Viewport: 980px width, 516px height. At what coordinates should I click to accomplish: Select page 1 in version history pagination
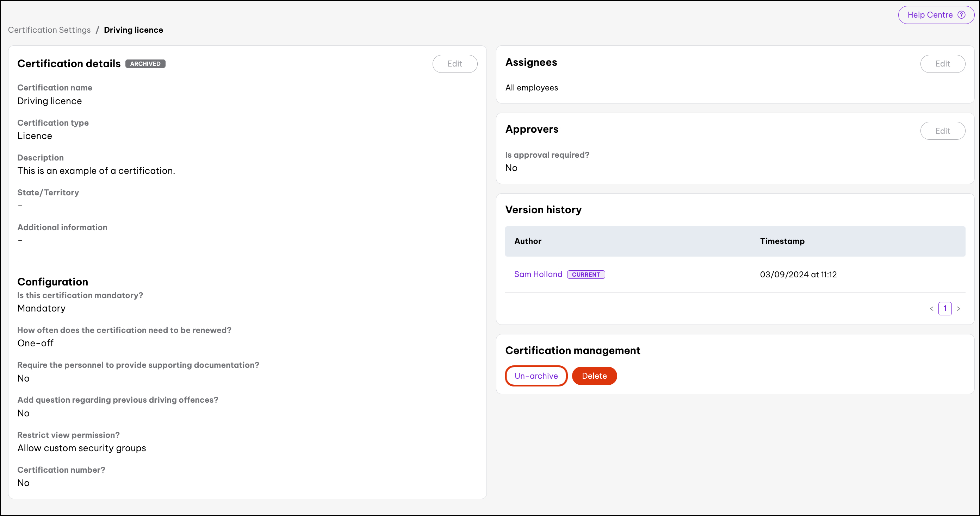[x=945, y=308]
